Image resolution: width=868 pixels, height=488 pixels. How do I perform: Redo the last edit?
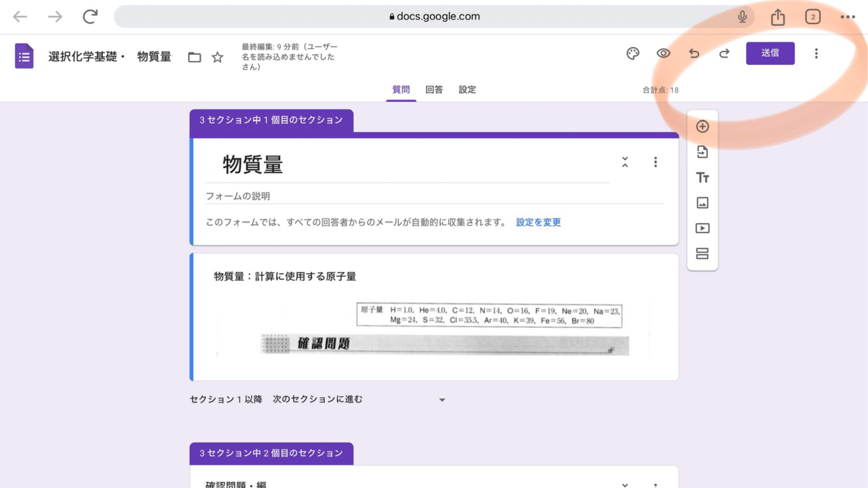pos(724,53)
